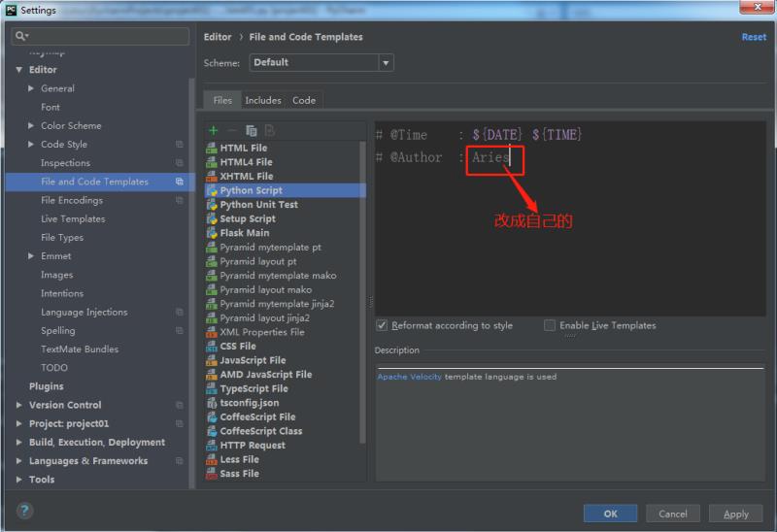Click the CoffeeScript File template icon
This screenshot has width=777, height=532.
pyautogui.click(x=212, y=416)
